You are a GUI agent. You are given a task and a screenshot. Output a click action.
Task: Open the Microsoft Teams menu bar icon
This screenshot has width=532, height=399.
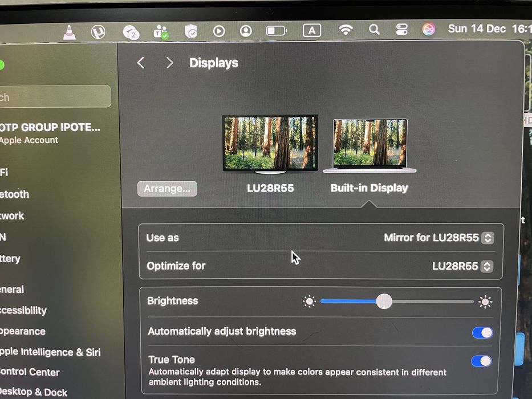[161, 32]
